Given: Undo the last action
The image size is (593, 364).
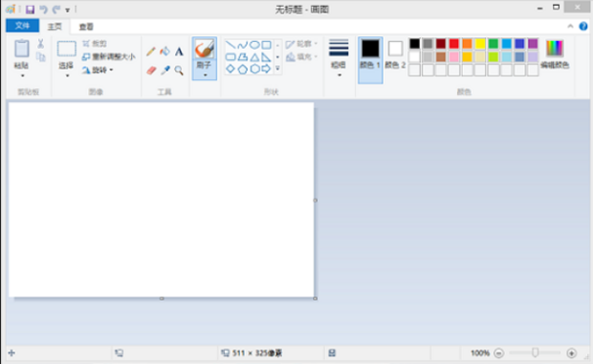Looking at the screenshot, I should click(x=43, y=10).
